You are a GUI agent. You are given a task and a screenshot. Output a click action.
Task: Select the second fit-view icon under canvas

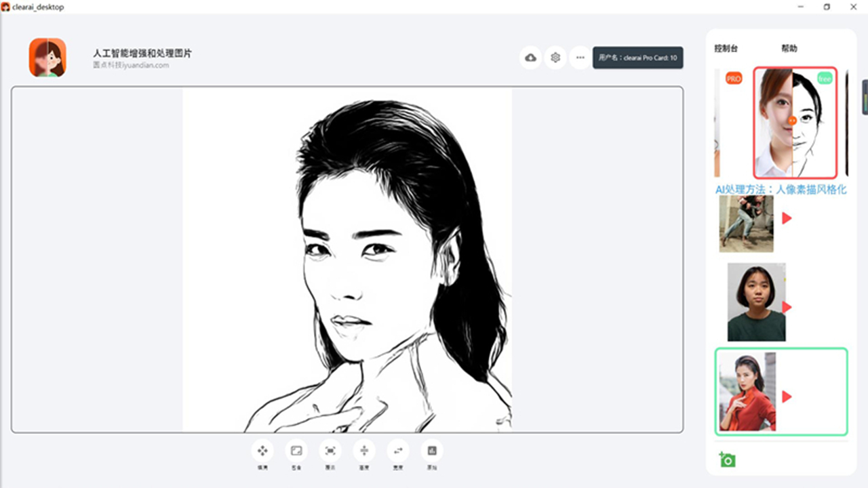point(296,451)
